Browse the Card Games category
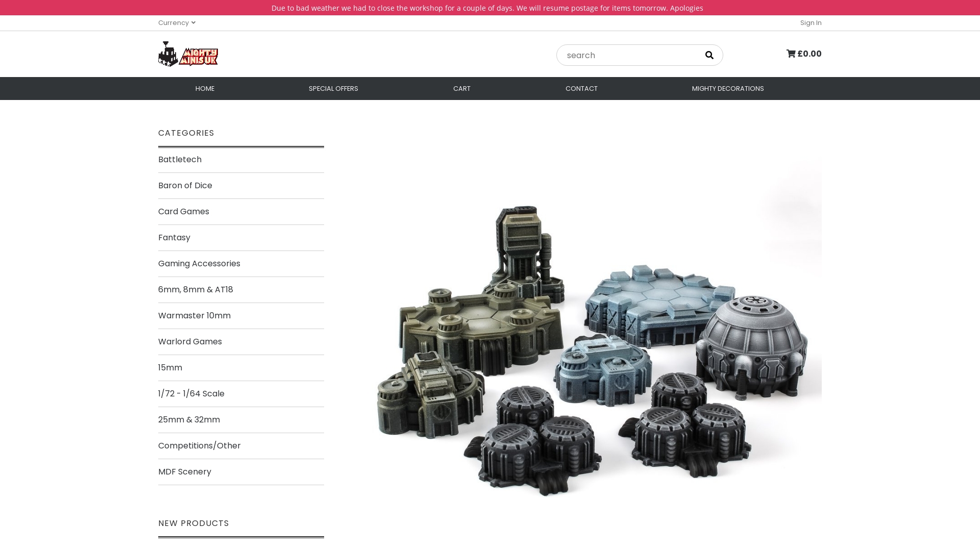 (183, 212)
